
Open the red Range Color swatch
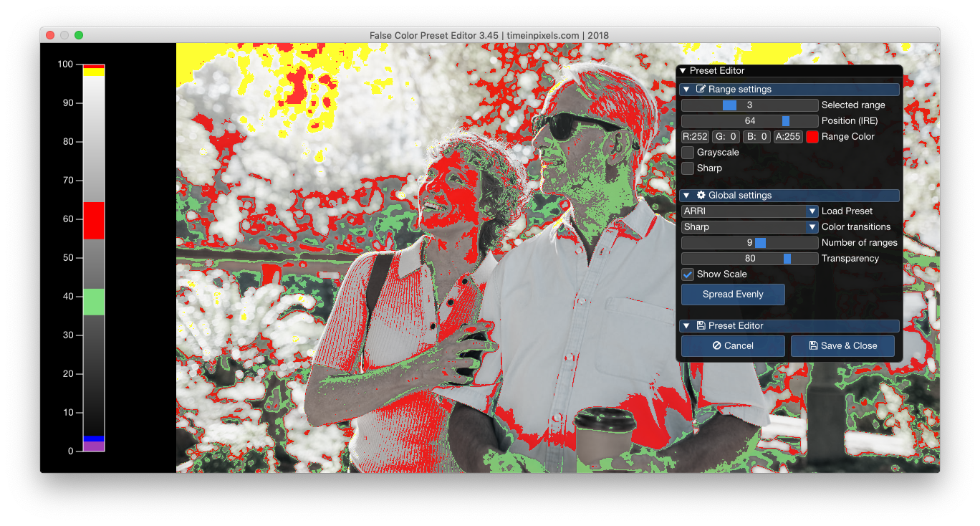(812, 137)
